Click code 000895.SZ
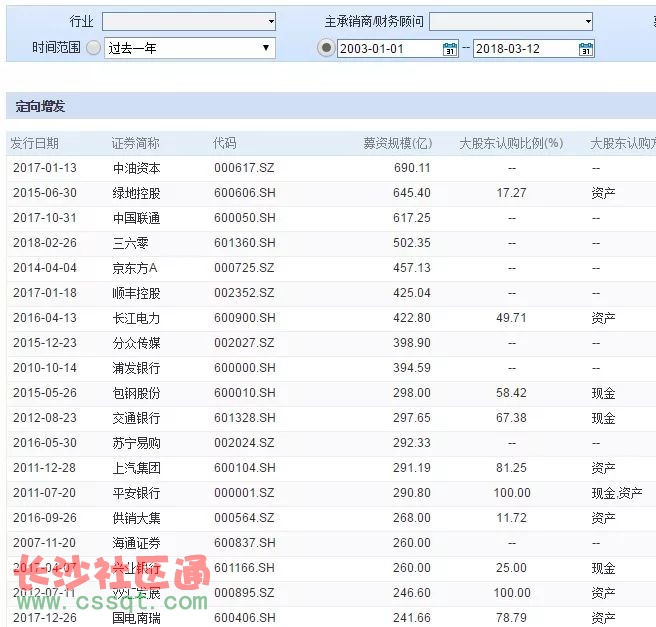This screenshot has width=656, height=627. [x=244, y=593]
